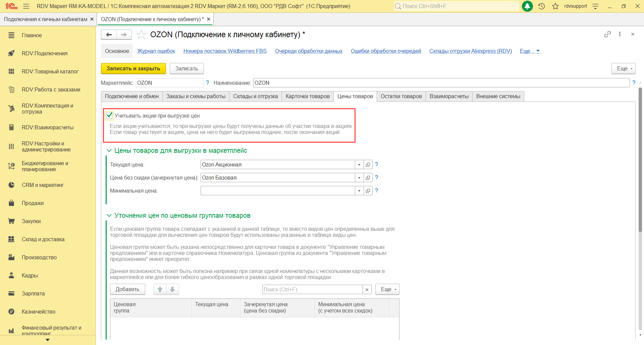Copy link to this form icon
This screenshot has height=345, width=644.
(x=607, y=34)
